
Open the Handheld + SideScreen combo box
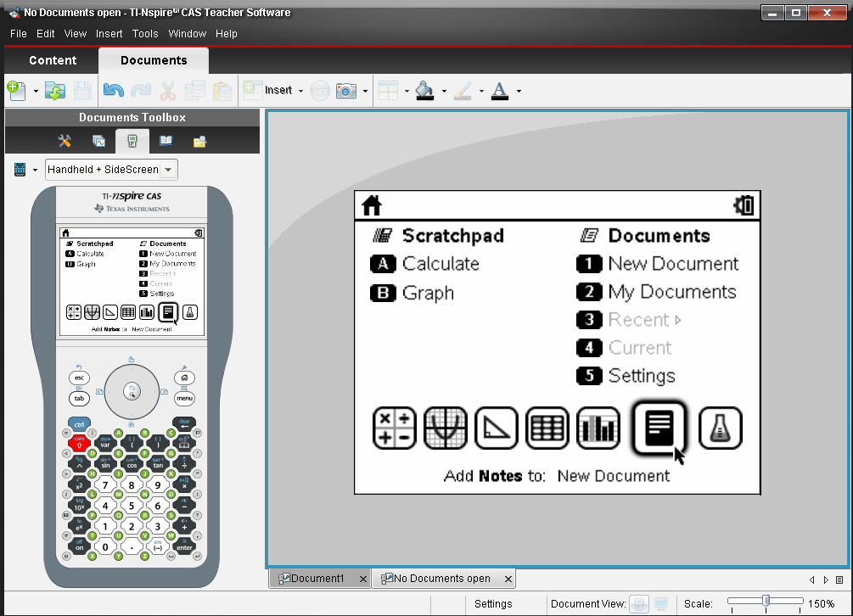111,170
